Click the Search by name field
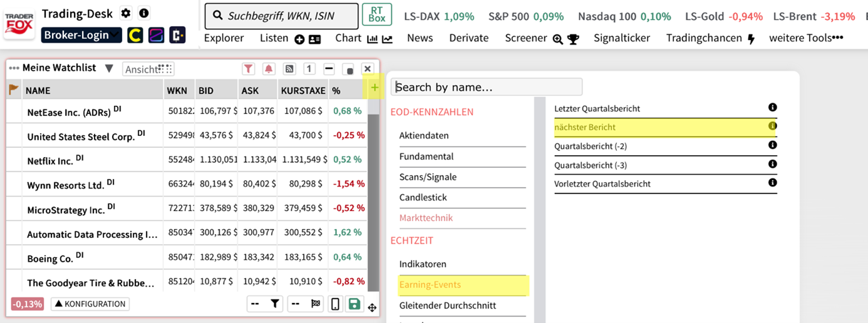Viewport: 868px width, 323px height. point(487,87)
